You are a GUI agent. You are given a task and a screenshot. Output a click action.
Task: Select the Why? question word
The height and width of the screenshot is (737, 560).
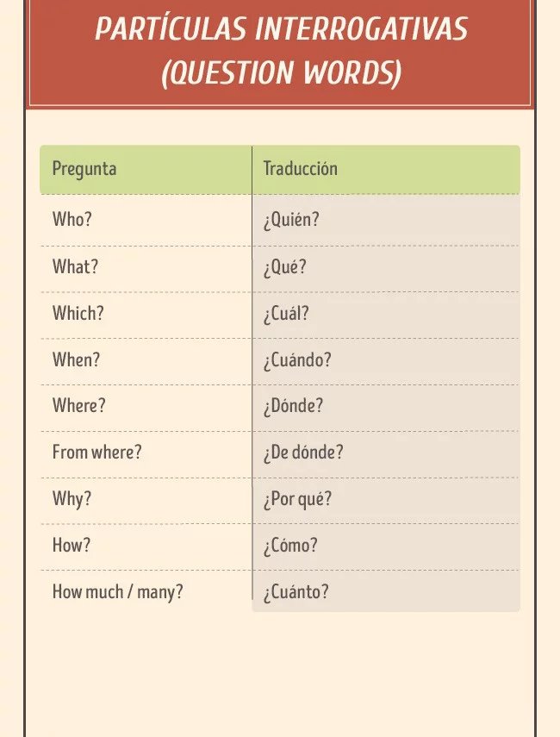72,499
